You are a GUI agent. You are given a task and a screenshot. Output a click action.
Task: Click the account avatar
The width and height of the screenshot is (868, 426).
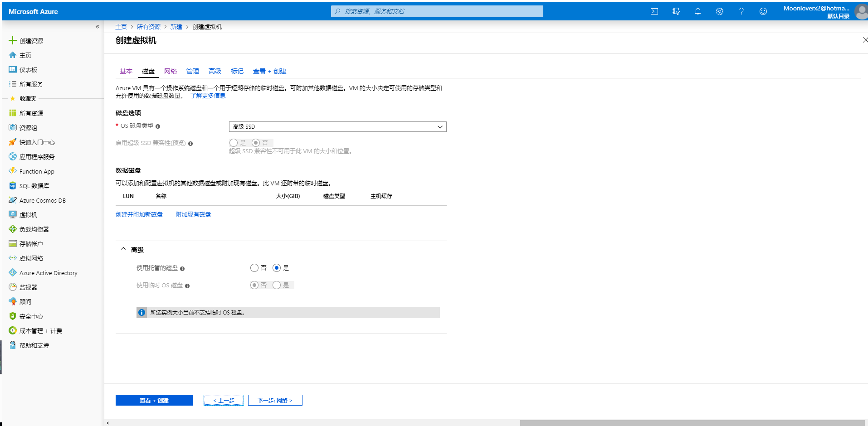(x=861, y=12)
